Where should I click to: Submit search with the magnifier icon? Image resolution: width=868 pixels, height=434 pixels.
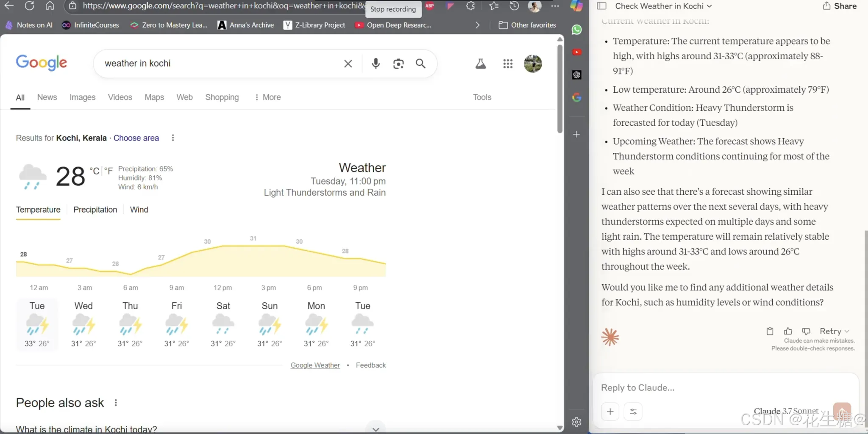(x=420, y=64)
